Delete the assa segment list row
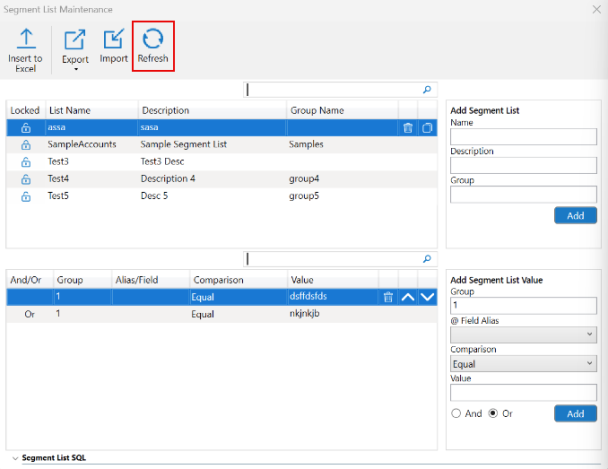This screenshot has width=608, height=469. 407,128
